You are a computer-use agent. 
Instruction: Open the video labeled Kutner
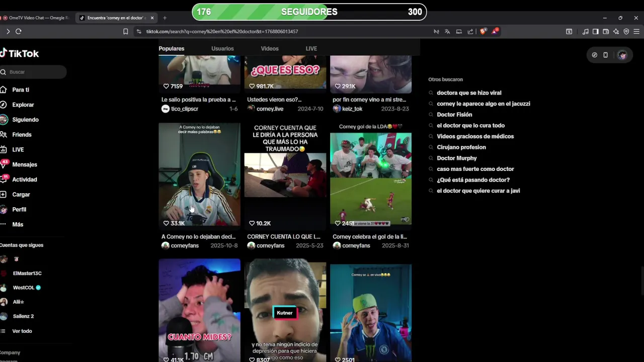pyautogui.click(x=285, y=310)
